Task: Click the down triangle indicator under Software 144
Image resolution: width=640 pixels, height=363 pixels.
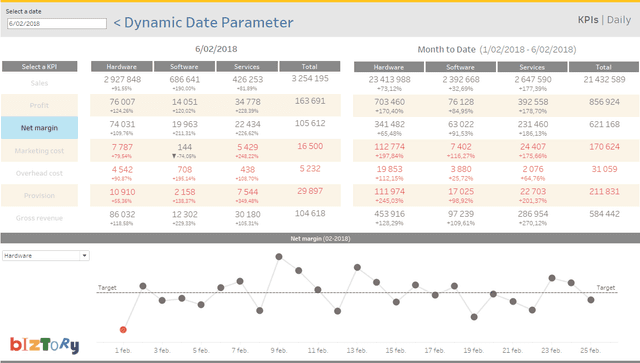Action: click(174, 156)
